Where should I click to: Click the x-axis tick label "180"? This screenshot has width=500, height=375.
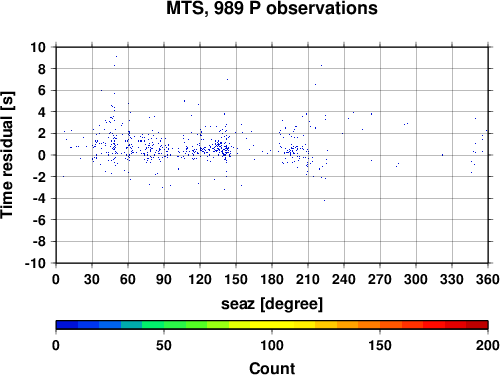pyautogui.click(x=272, y=279)
